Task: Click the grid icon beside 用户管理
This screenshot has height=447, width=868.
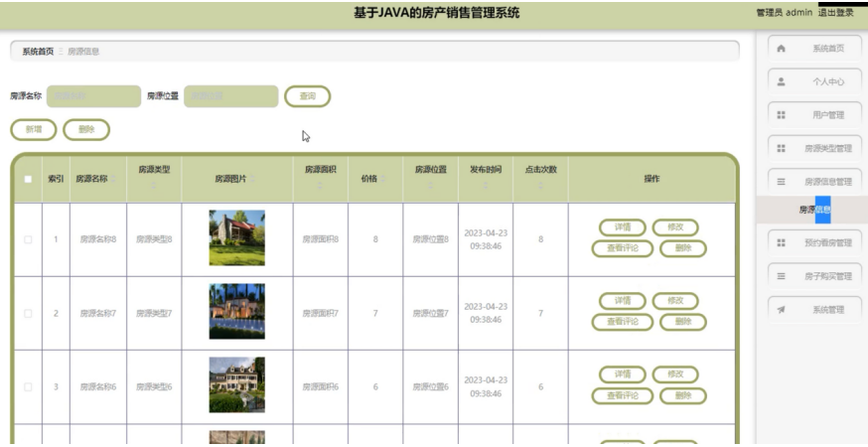Action: point(781,115)
